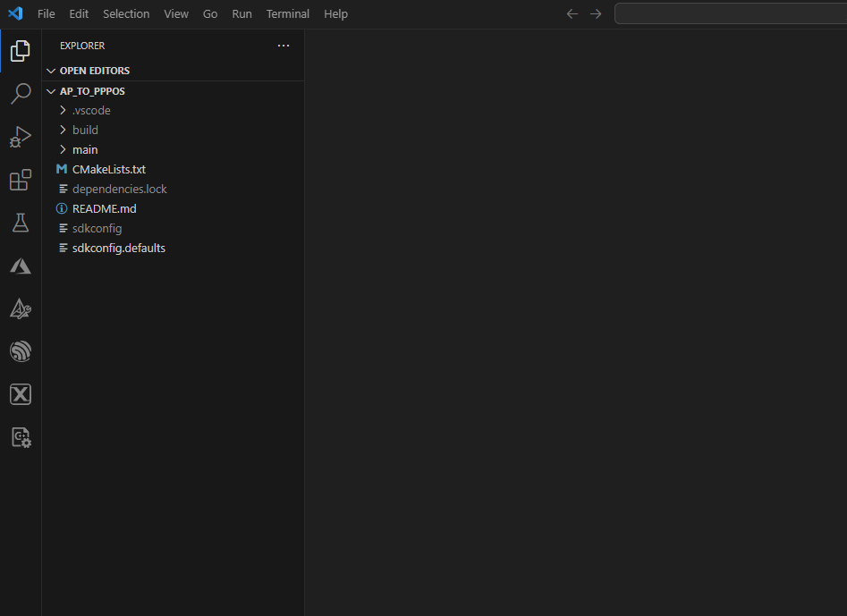Expand the main folder
Image resolution: width=847 pixels, height=616 pixels.
(63, 149)
